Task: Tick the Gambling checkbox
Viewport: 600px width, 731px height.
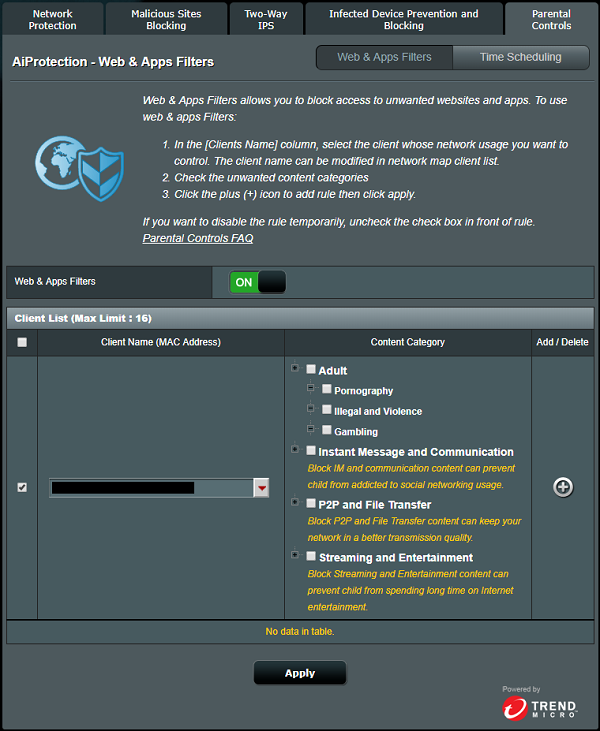Action: pyautogui.click(x=327, y=431)
